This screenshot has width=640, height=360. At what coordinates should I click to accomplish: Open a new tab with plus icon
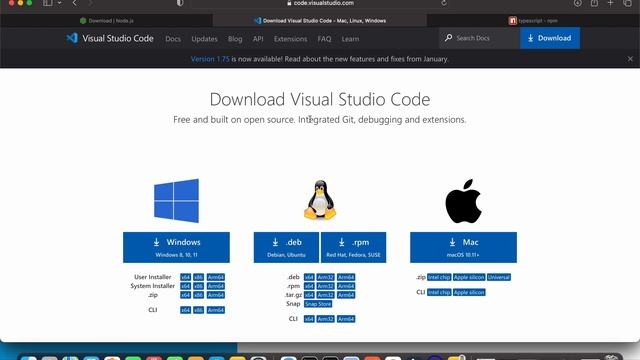[x=610, y=3]
